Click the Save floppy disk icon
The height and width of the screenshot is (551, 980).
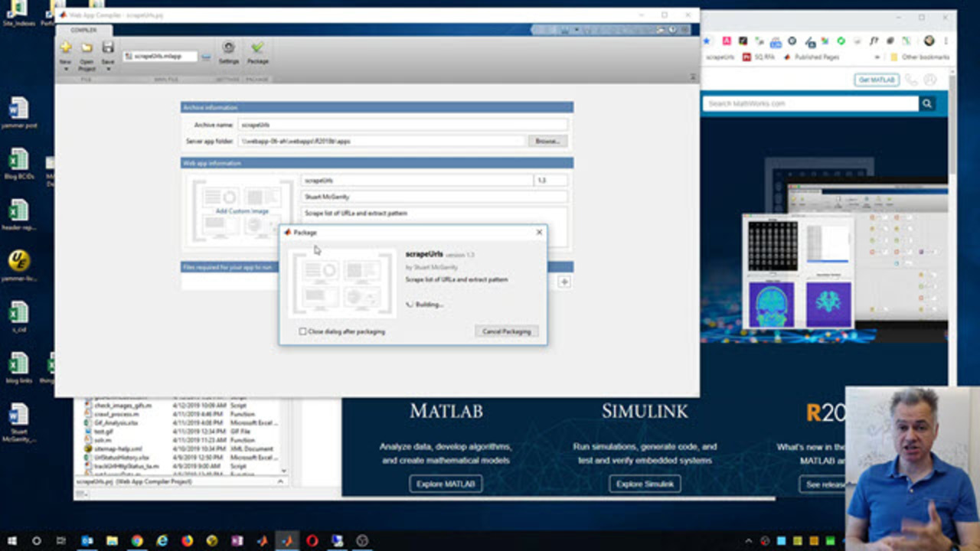click(108, 48)
